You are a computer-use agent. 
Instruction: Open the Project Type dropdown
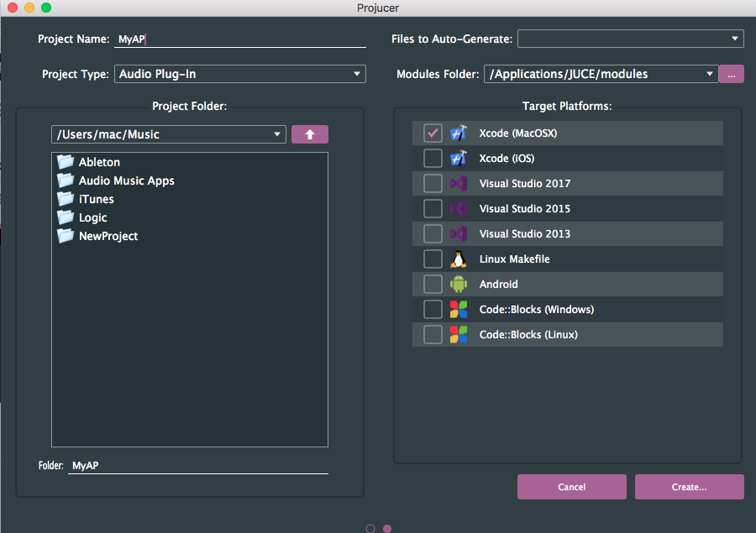point(239,74)
